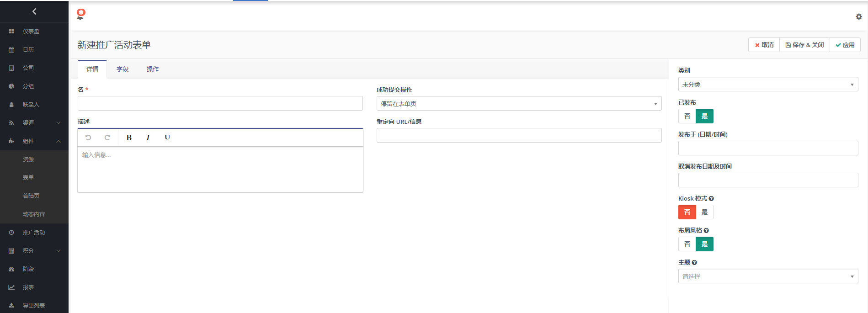
Task: Open 着陆页 in the sidebar
Action: (31, 196)
